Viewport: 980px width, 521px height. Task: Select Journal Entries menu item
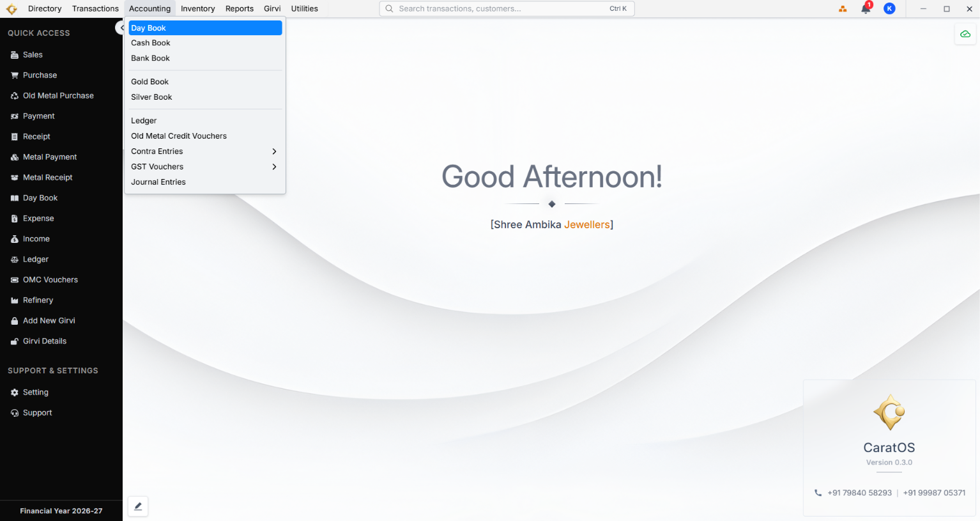point(205,182)
